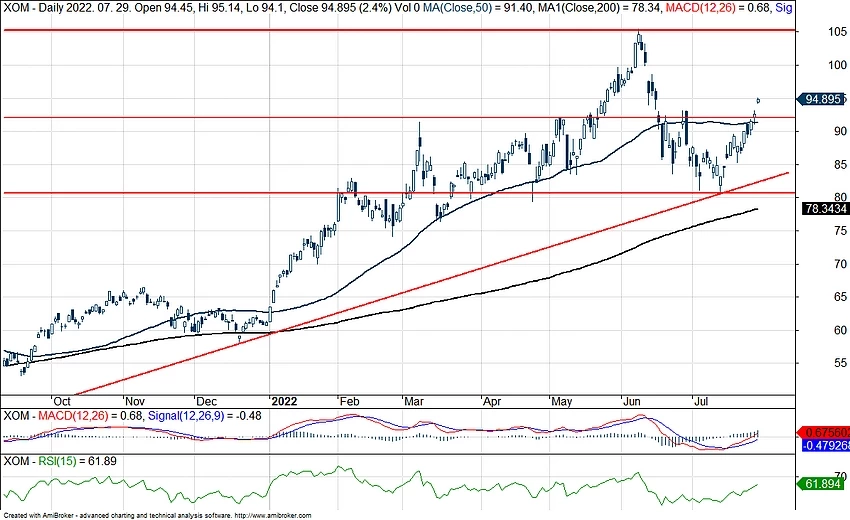Screen dimensions: 850x520
Task: Click the 60 price axis label
Action: (840, 330)
